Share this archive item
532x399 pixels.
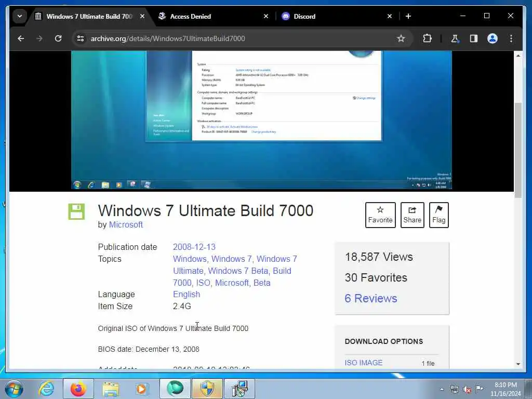[x=412, y=215]
